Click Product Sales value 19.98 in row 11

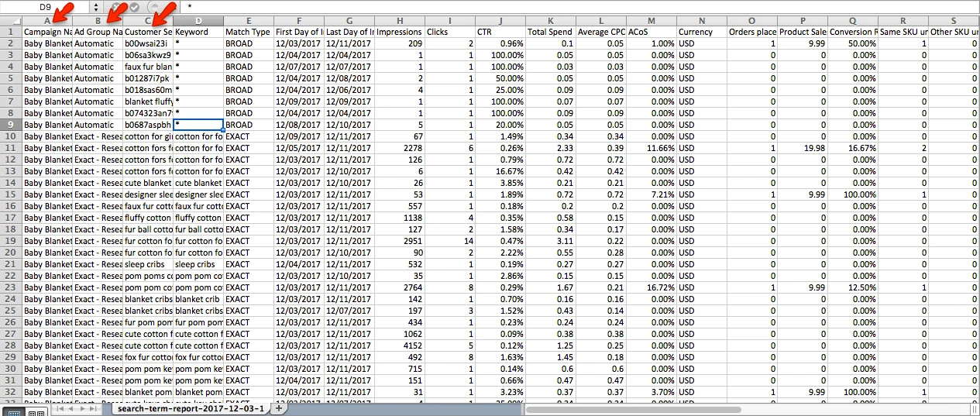click(803, 148)
